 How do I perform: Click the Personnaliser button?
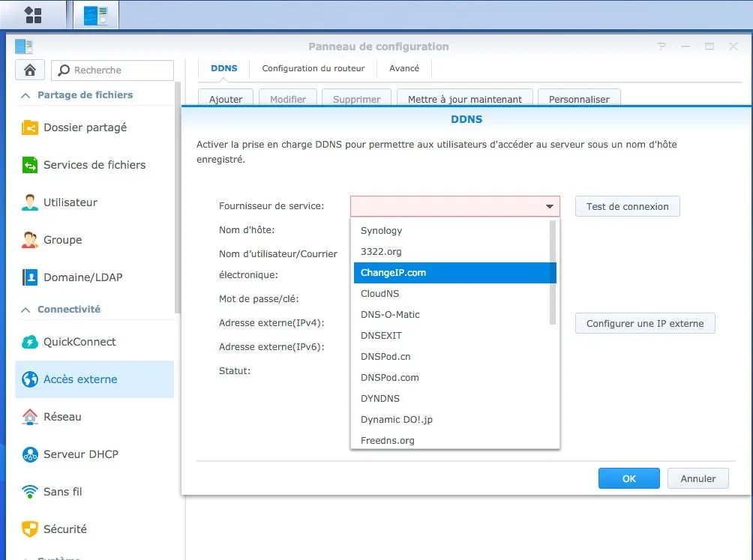pyautogui.click(x=579, y=98)
